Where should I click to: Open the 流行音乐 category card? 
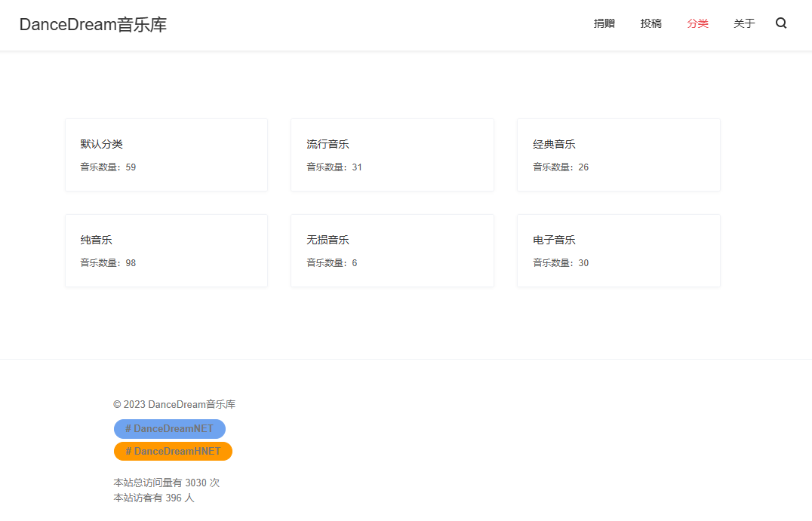click(392, 155)
